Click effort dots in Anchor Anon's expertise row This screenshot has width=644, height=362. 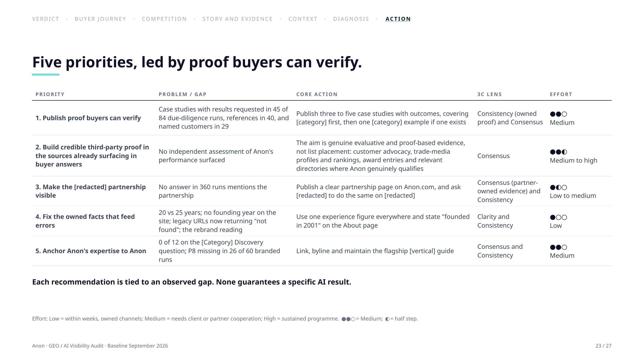[558, 247]
